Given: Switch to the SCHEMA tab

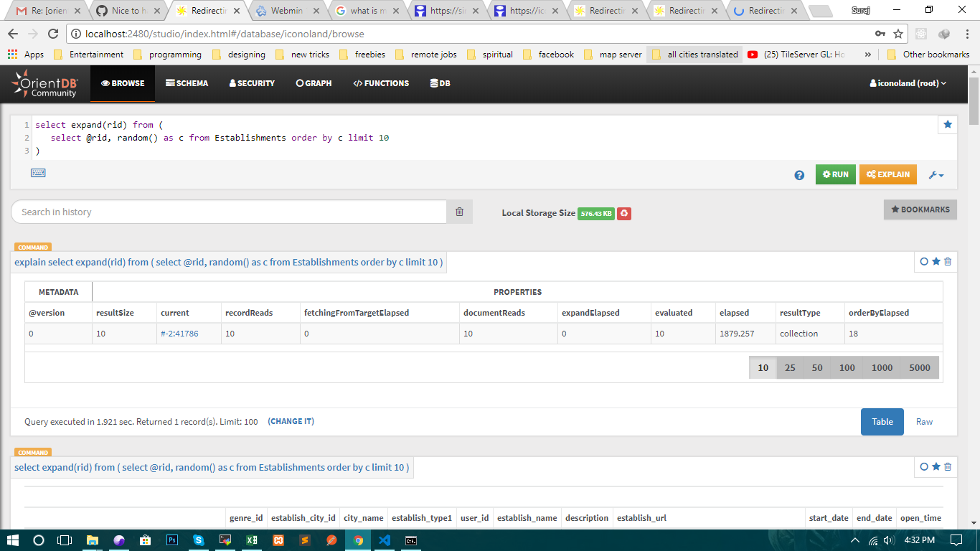Looking at the screenshot, I should [187, 83].
